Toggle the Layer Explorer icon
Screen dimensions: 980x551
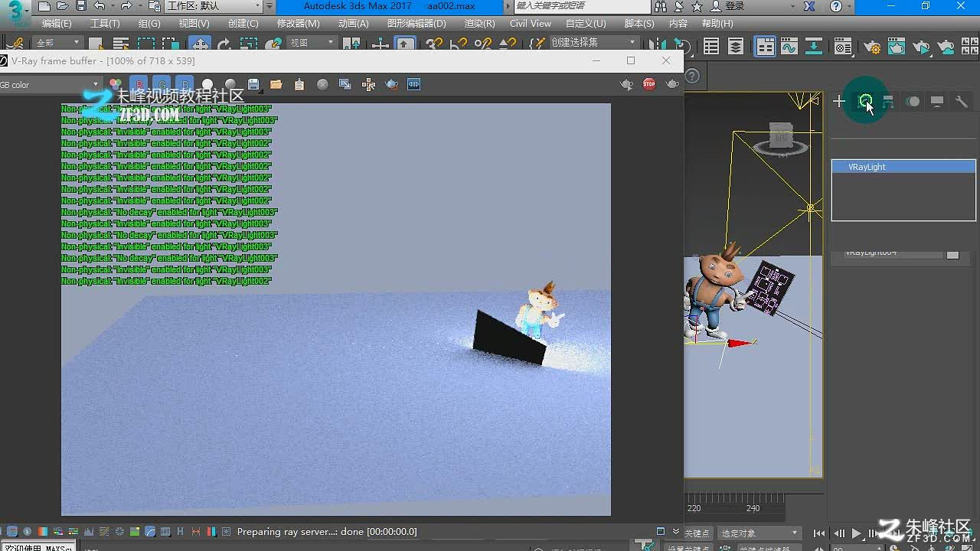(x=736, y=47)
